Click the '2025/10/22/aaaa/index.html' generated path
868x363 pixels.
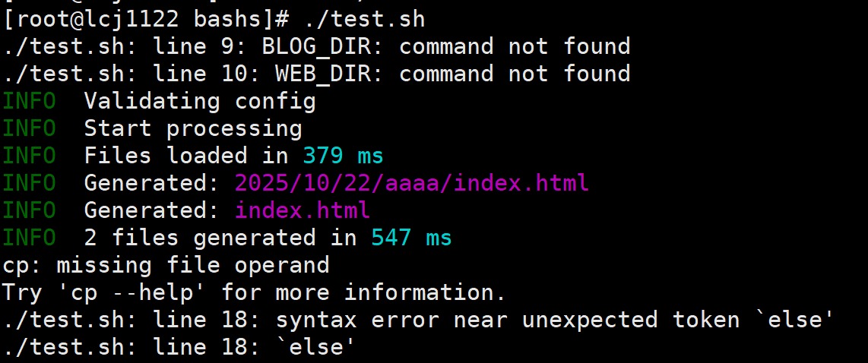(411, 183)
